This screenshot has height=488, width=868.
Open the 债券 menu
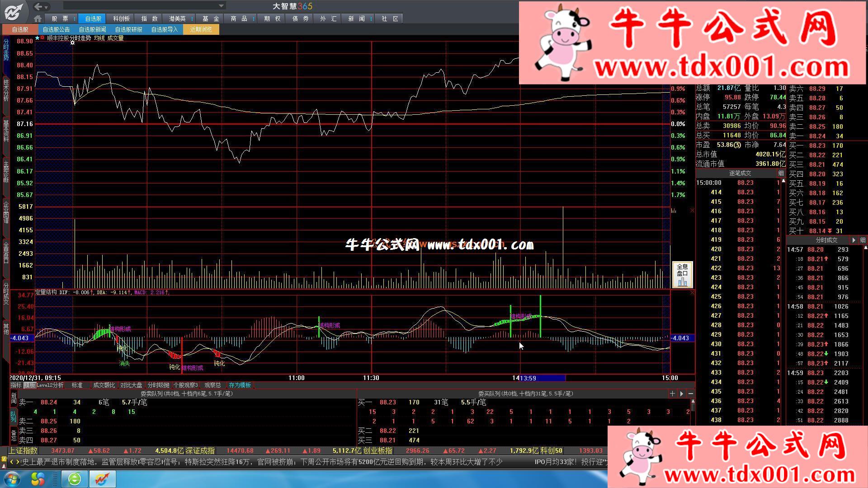tap(300, 19)
